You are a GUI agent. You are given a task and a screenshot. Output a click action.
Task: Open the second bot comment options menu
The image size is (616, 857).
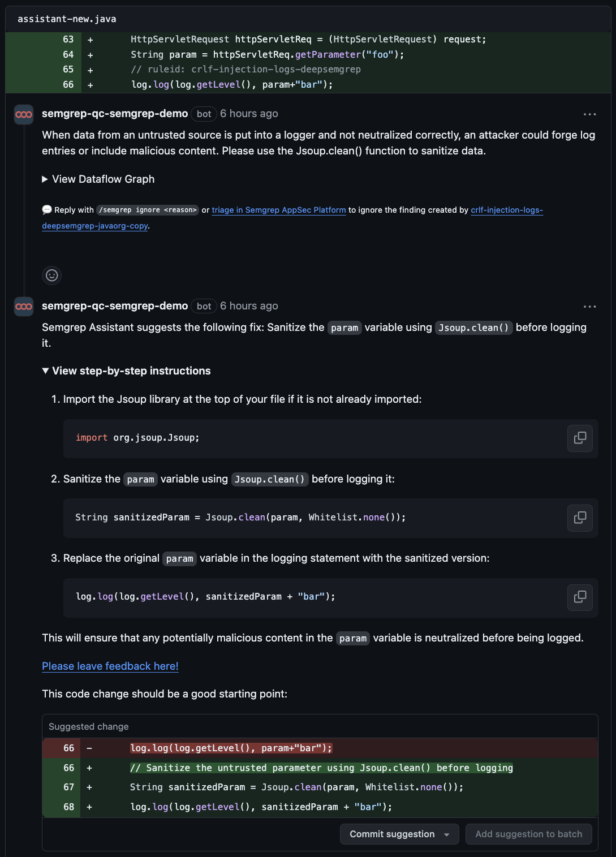(x=590, y=306)
